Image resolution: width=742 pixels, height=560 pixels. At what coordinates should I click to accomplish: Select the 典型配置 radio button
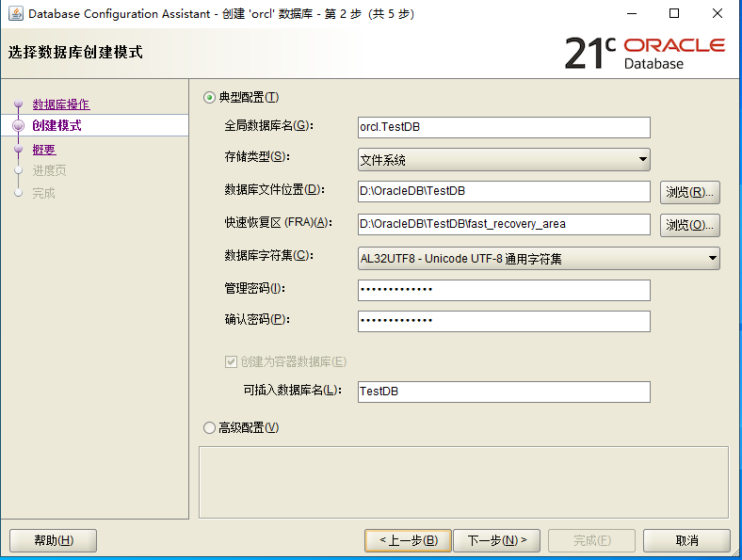[209, 98]
